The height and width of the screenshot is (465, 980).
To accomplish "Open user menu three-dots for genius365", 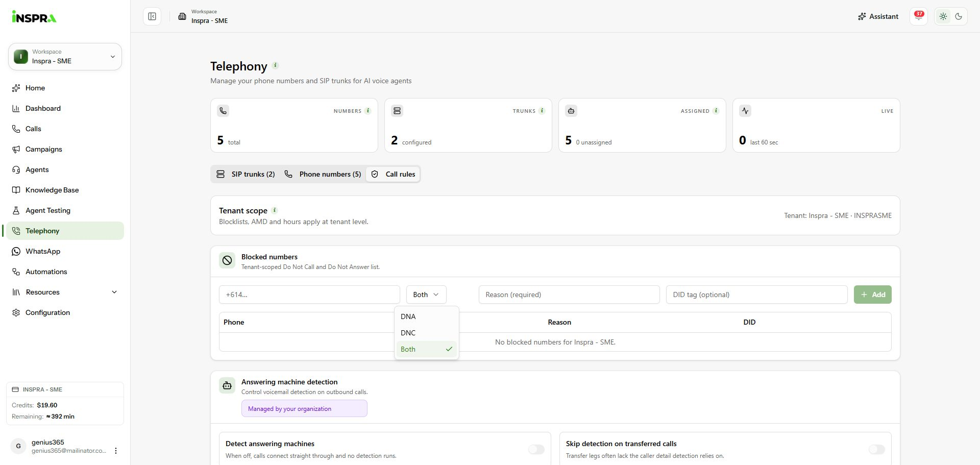I will point(116,451).
